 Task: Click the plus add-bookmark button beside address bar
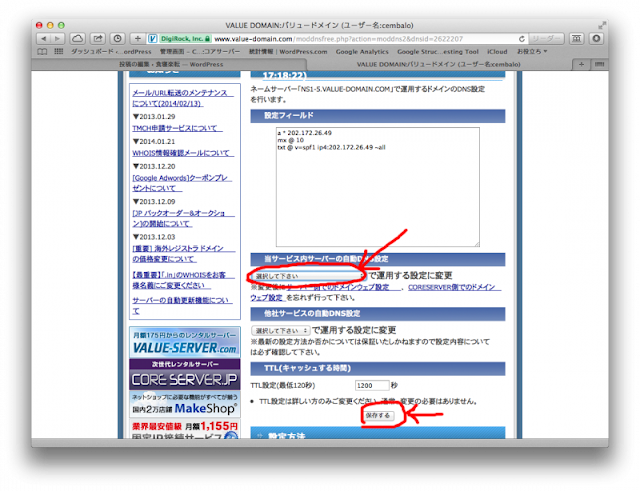coord(138,39)
